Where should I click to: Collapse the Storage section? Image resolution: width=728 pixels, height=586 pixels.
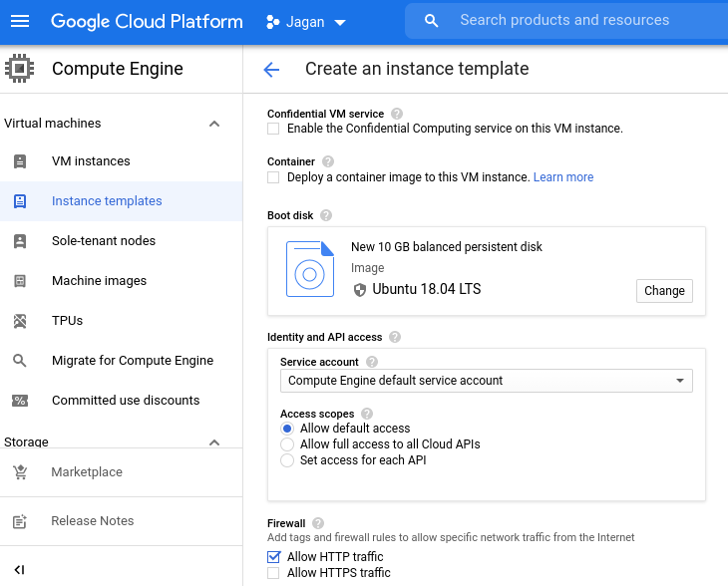pyautogui.click(x=214, y=442)
